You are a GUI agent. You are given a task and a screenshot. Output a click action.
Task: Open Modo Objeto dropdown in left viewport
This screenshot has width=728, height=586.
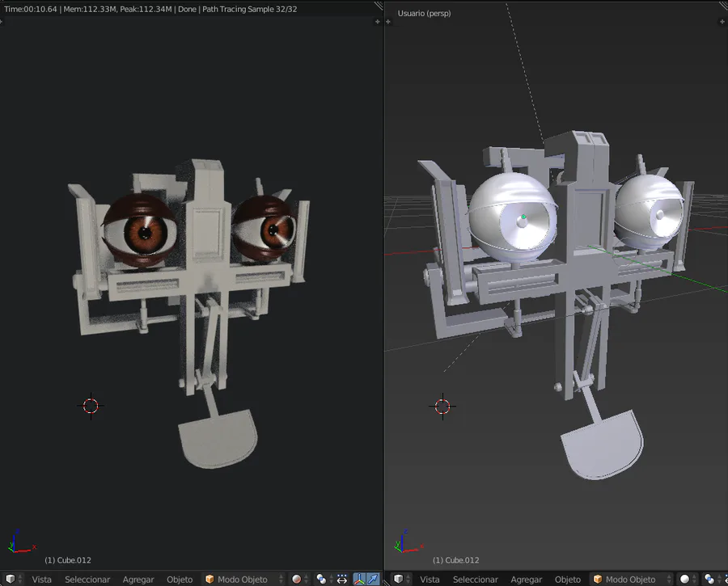[244, 579]
